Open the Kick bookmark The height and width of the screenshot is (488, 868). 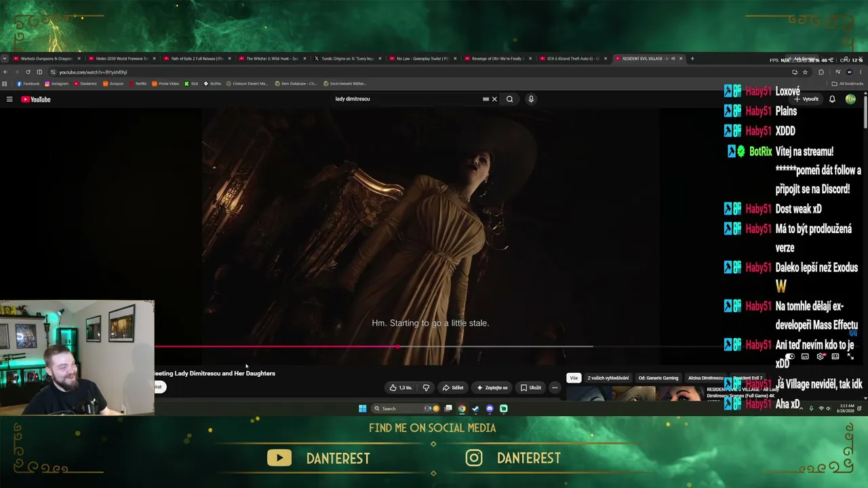pyautogui.click(x=191, y=84)
